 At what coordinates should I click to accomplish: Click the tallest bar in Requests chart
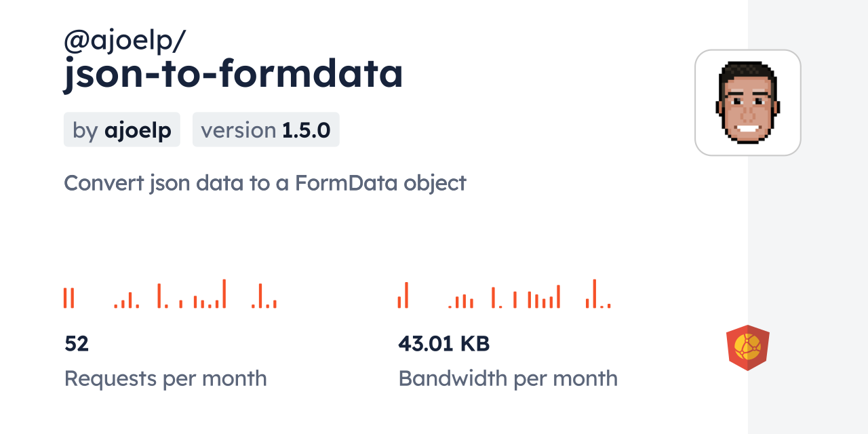[x=224, y=294]
